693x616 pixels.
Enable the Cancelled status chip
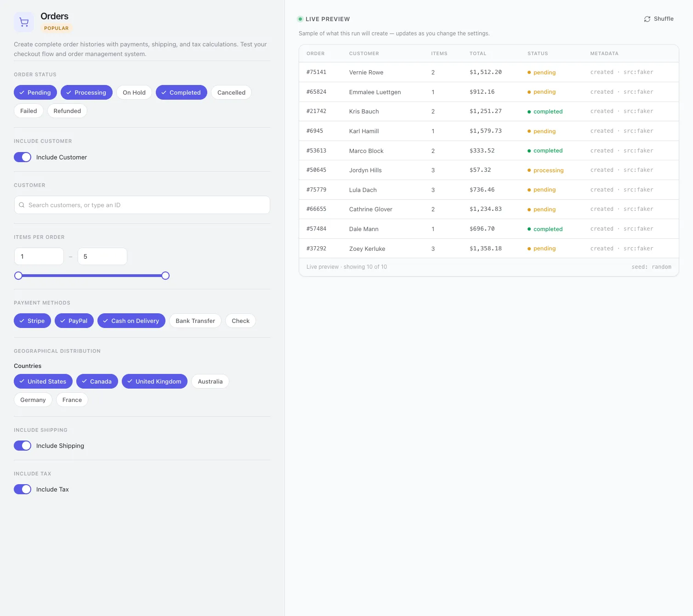point(231,92)
